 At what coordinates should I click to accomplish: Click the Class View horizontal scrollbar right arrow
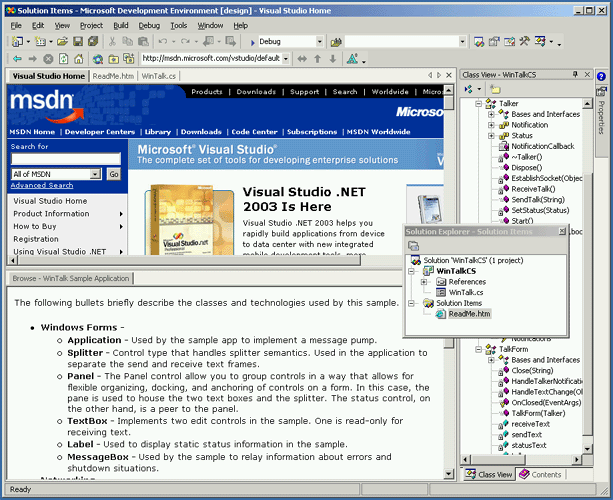pyautogui.click(x=577, y=459)
